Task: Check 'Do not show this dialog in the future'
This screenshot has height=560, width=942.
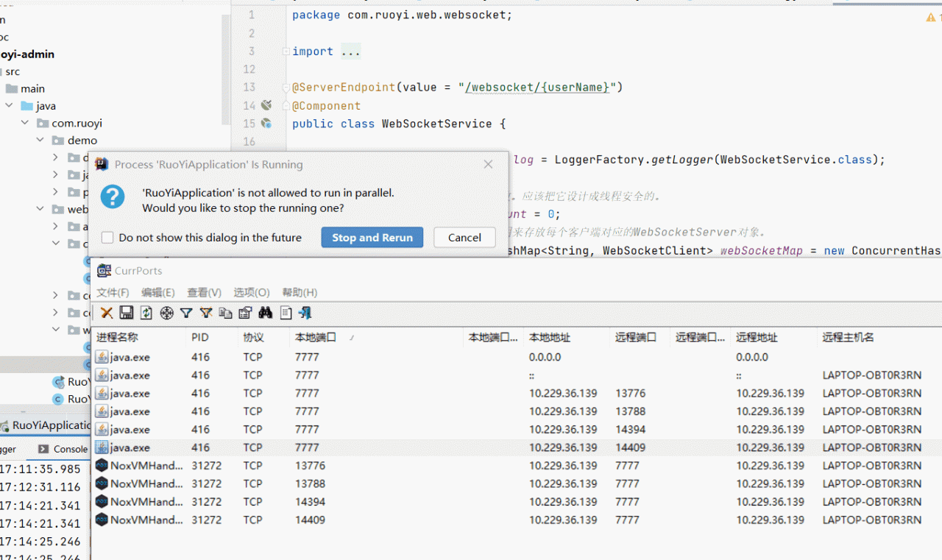Action: tap(108, 238)
